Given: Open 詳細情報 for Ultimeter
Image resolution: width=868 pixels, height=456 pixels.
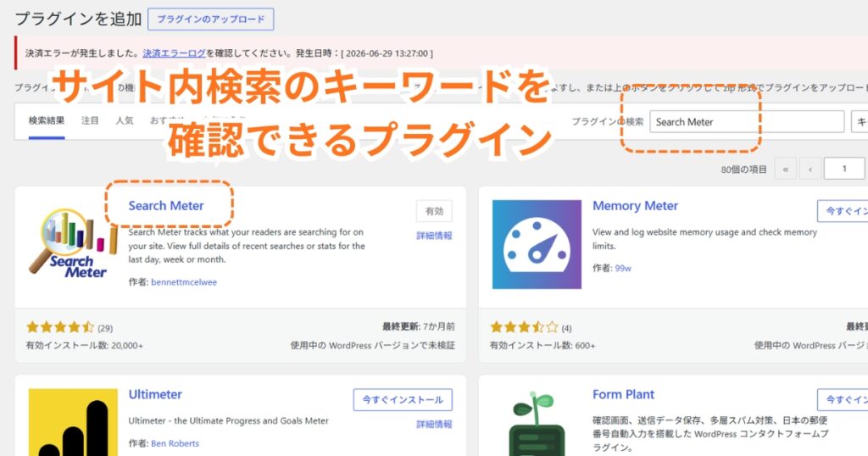Looking at the screenshot, I should tap(434, 425).
